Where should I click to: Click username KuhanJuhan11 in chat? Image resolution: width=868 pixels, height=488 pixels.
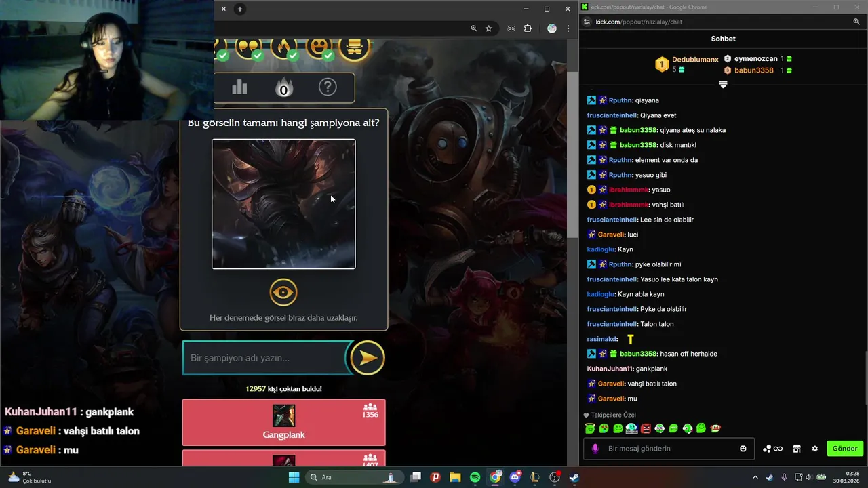609,369
